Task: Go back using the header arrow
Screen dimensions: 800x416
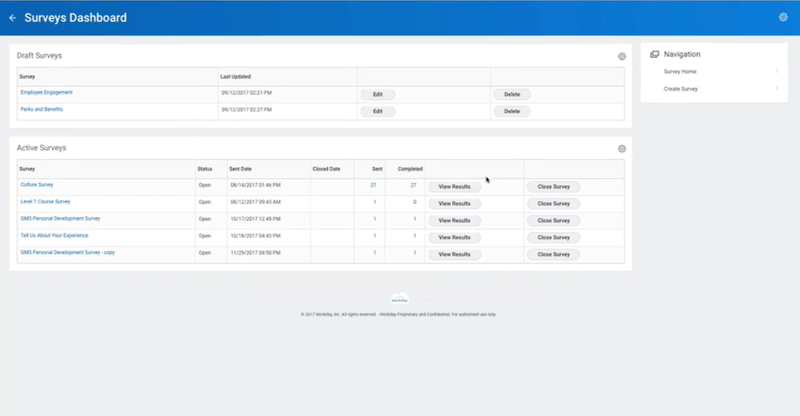Action: click(13, 18)
